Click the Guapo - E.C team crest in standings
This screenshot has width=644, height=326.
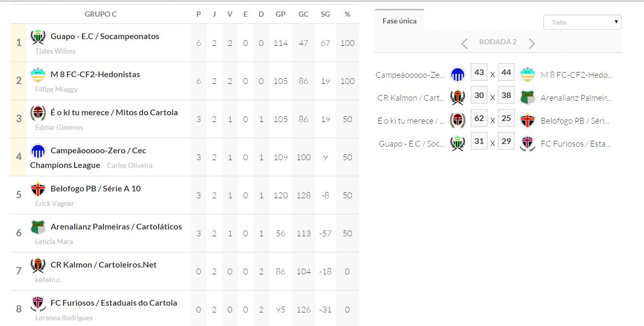pos(38,37)
